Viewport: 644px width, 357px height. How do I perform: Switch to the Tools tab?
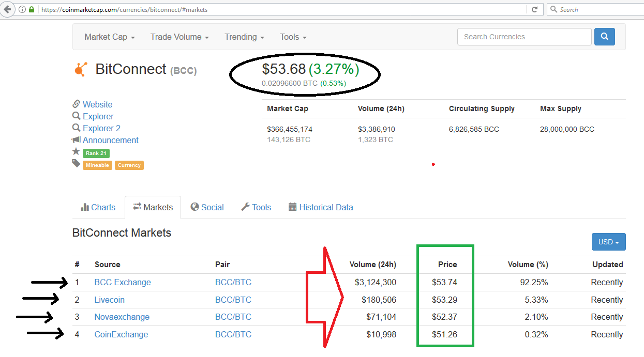click(x=256, y=207)
